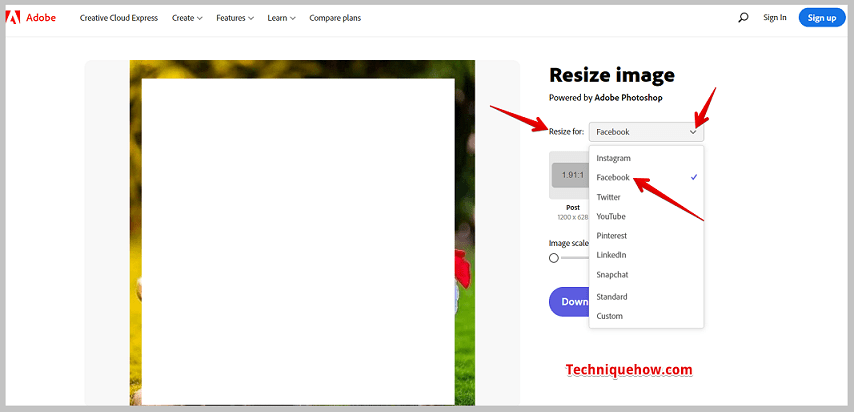Image resolution: width=854 pixels, height=412 pixels.
Task: Click the Powered by Adobe Photoshop text
Action: click(606, 98)
